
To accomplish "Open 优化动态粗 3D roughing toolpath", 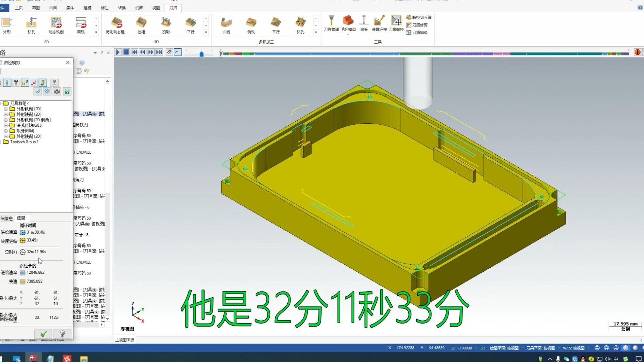I will 116,26.
